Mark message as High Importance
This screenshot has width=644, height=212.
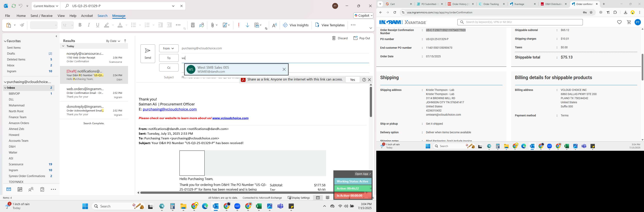click(239, 25)
